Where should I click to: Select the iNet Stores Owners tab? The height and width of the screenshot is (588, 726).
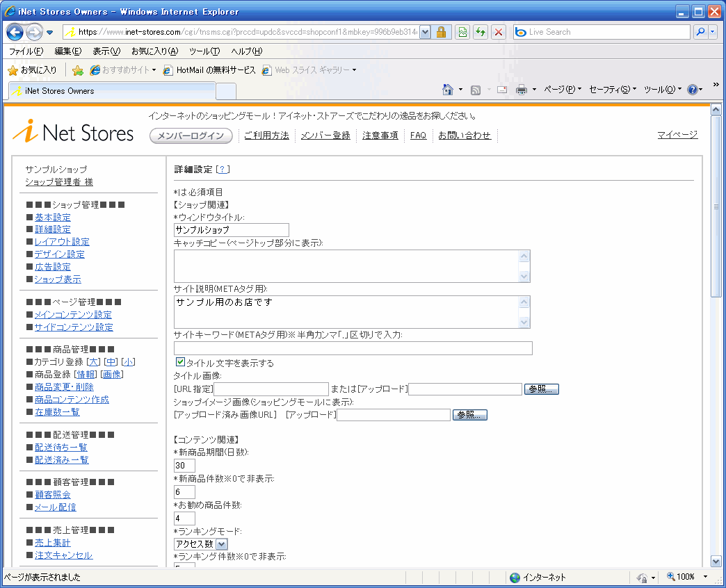(111, 91)
